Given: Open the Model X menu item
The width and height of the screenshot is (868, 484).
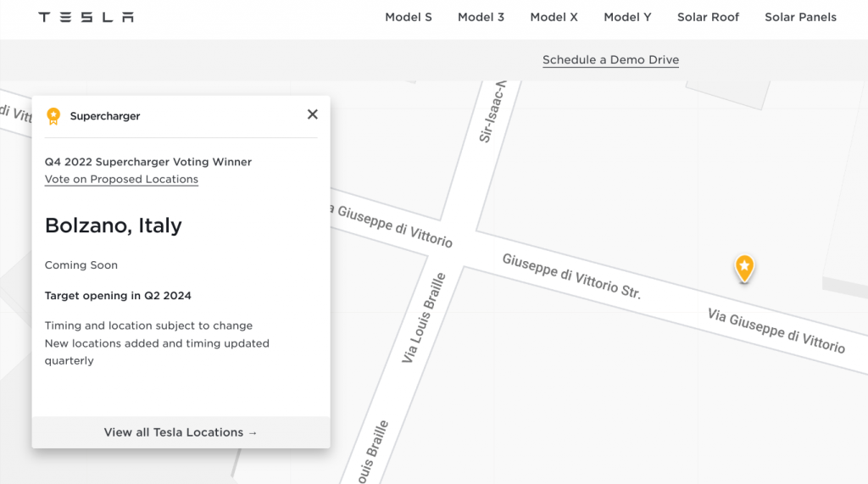Looking at the screenshot, I should click(x=554, y=17).
